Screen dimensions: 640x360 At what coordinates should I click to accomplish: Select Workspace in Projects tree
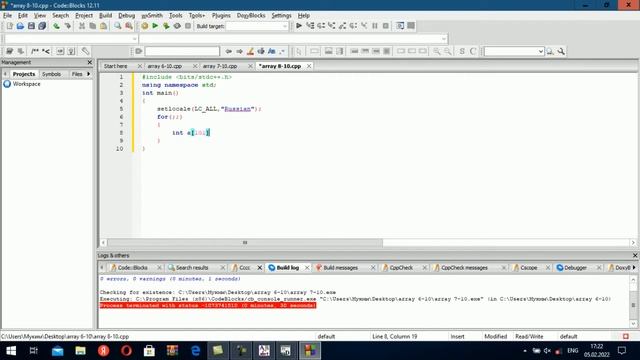point(26,84)
